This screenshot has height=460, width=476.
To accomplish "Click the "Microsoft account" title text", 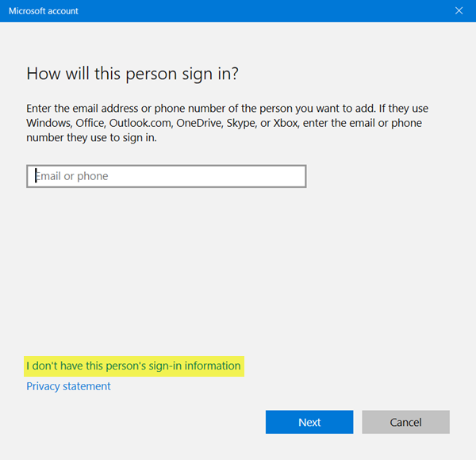I will (x=44, y=11).
